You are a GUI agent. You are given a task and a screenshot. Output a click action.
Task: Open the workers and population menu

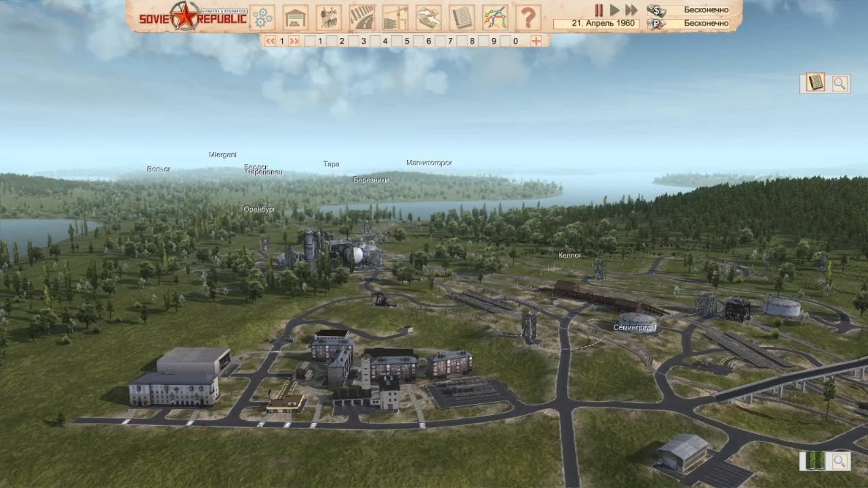pyautogui.click(x=329, y=17)
